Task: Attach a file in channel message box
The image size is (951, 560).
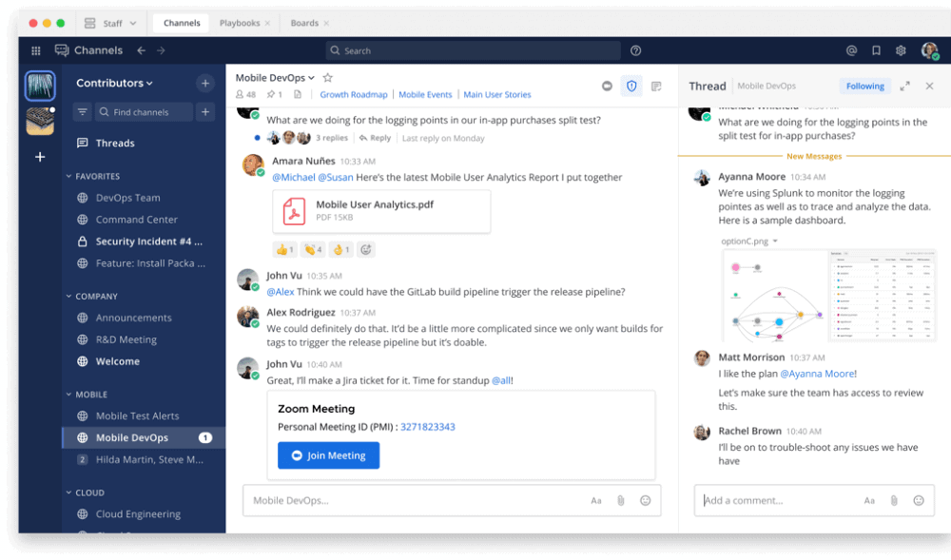Action: coord(620,501)
